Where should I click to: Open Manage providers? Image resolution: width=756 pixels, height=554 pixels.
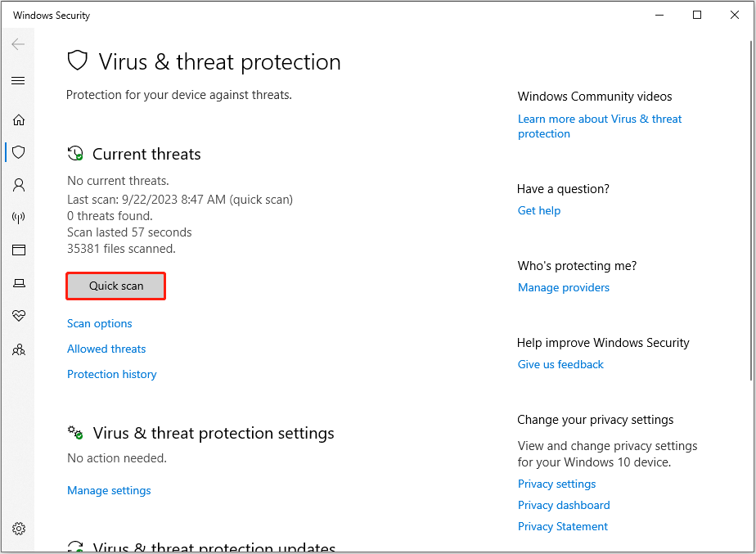563,287
